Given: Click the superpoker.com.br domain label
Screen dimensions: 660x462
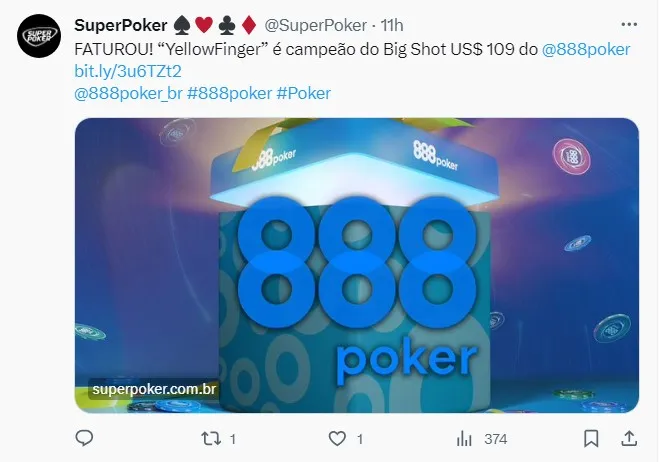Looking at the screenshot, I should click(154, 389).
